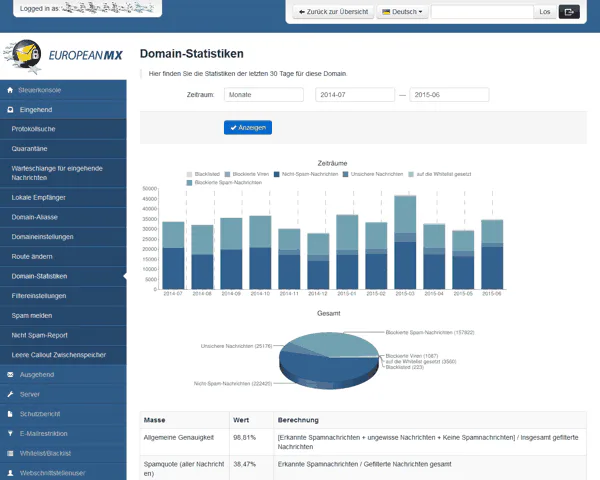This screenshot has width=600, height=480.
Task: Expand the Ausgehend menu section
Action: (x=63, y=375)
